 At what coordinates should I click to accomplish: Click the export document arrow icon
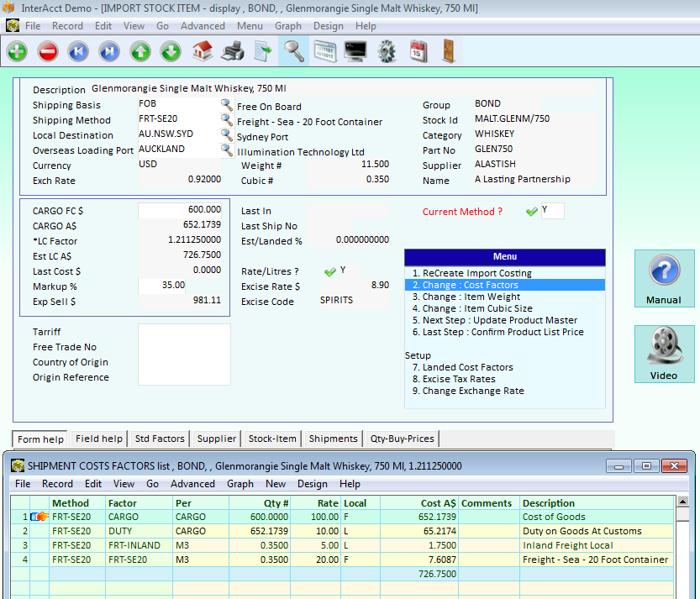coord(263,51)
